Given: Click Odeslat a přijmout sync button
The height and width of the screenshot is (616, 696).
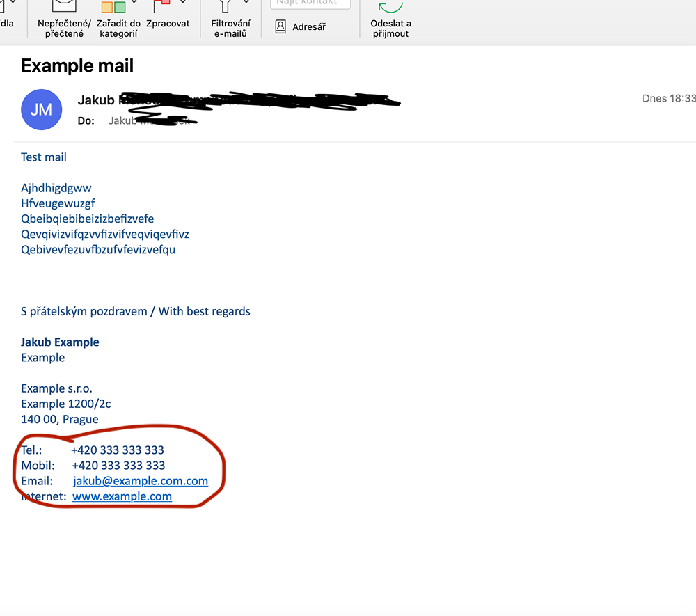Looking at the screenshot, I should (x=390, y=20).
